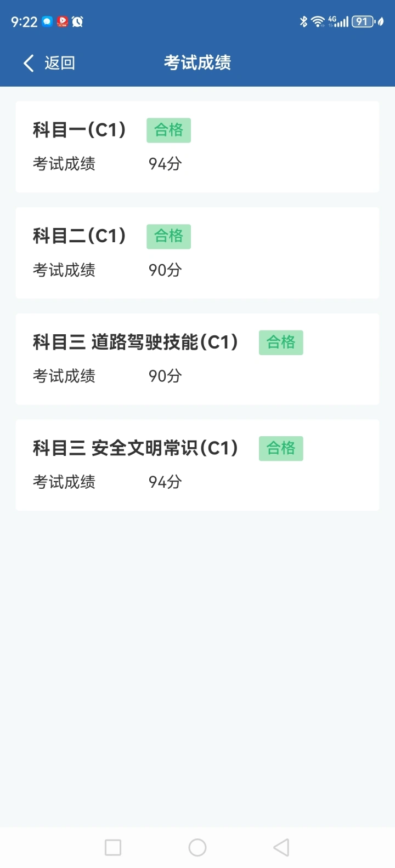
Task: Tap the 90分 score under 科目二
Action: point(165,270)
